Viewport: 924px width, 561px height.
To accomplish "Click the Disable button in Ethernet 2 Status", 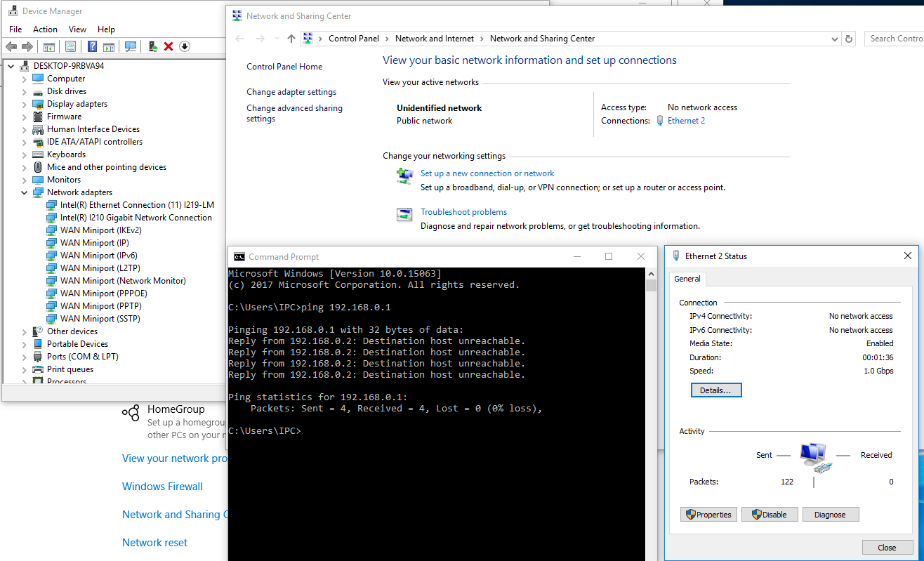I will pyautogui.click(x=770, y=514).
